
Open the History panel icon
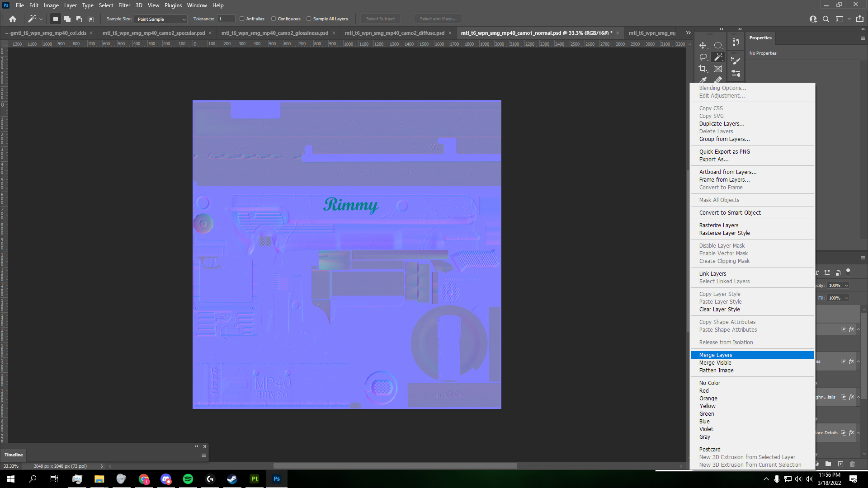736,42
